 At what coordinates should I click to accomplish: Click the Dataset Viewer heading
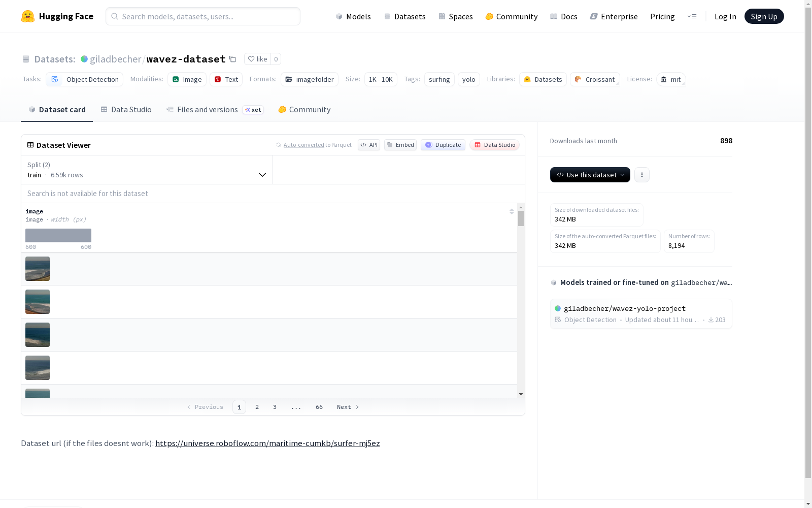(63, 145)
